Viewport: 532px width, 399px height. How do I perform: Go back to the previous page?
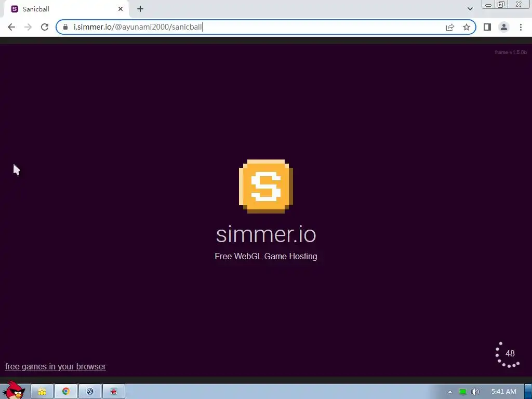coord(11,27)
